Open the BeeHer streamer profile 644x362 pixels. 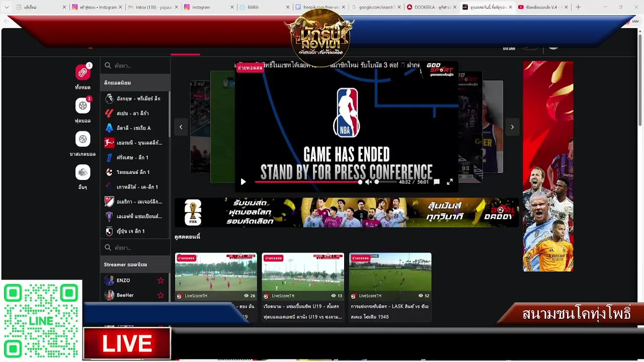point(125,295)
